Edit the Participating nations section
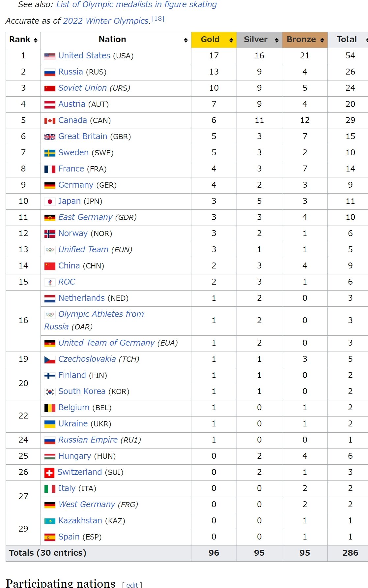 (132, 585)
